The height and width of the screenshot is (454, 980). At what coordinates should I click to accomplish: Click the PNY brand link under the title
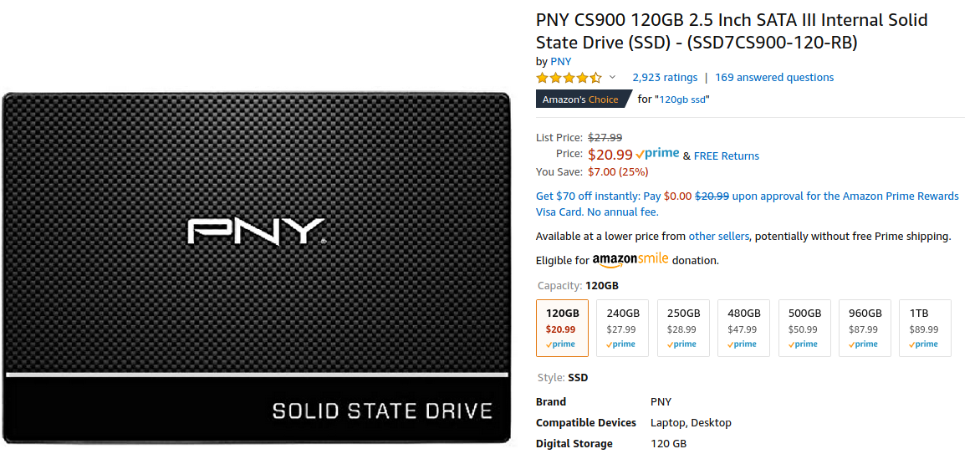560,61
